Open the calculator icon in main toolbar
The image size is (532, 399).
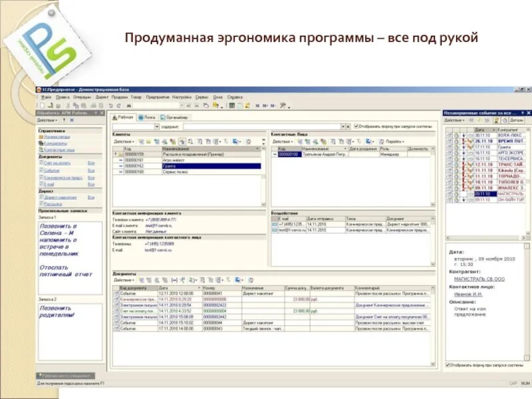(x=232, y=106)
